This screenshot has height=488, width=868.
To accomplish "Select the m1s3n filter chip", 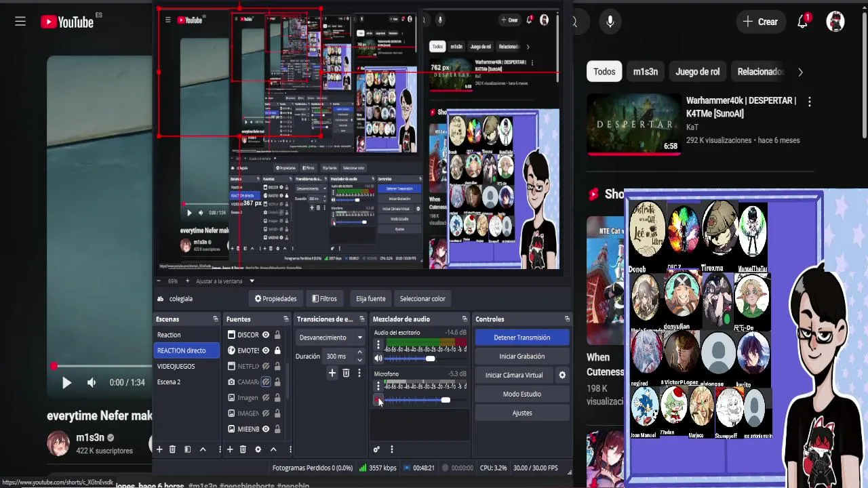I will tap(646, 72).
